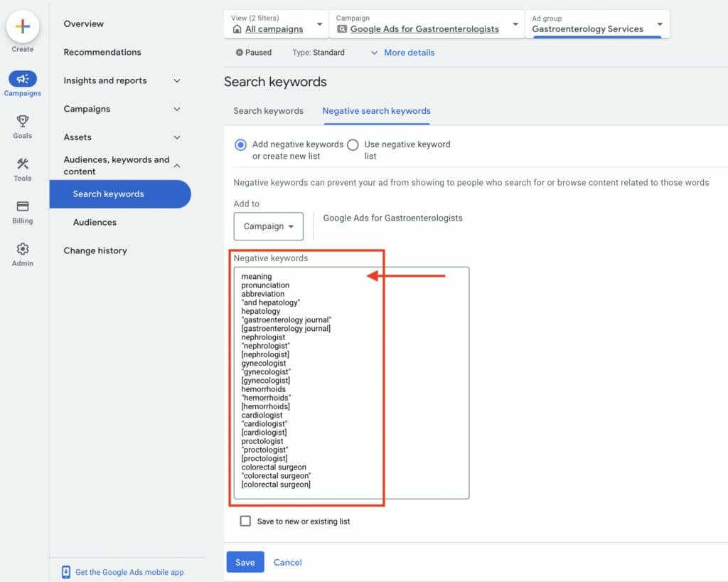
Task: Expand the Assets nav section
Action: [x=177, y=137]
